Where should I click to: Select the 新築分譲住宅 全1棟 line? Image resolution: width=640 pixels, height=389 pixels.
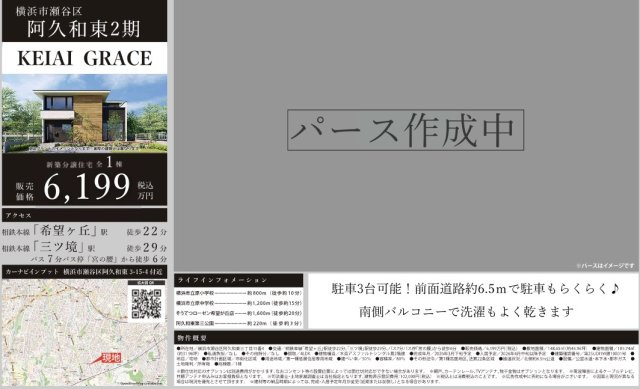[x=84, y=163]
